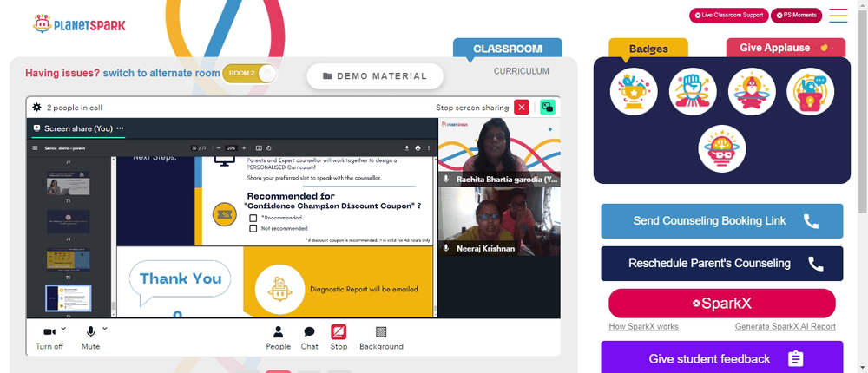Screen dimensions: 868x373
Task: Click PDF download icon
Action: pyautogui.click(x=407, y=148)
